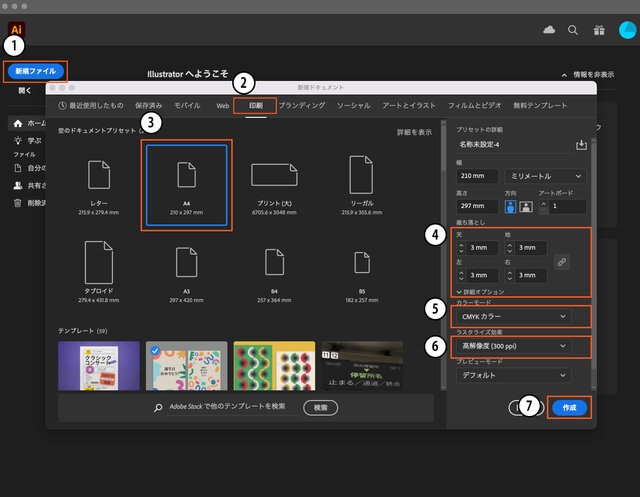Switch to ソーシャル tab

coord(353,106)
